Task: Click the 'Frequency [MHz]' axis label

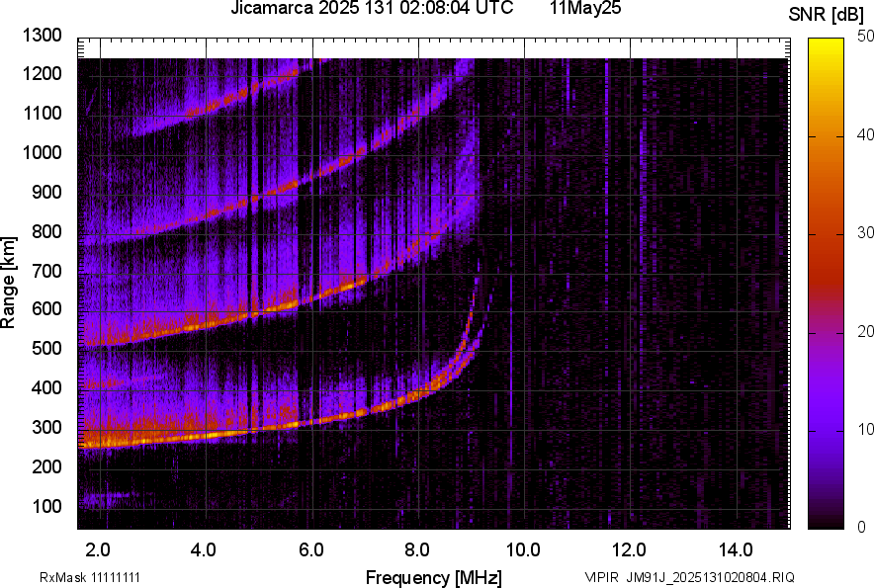Action: click(x=434, y=577)
